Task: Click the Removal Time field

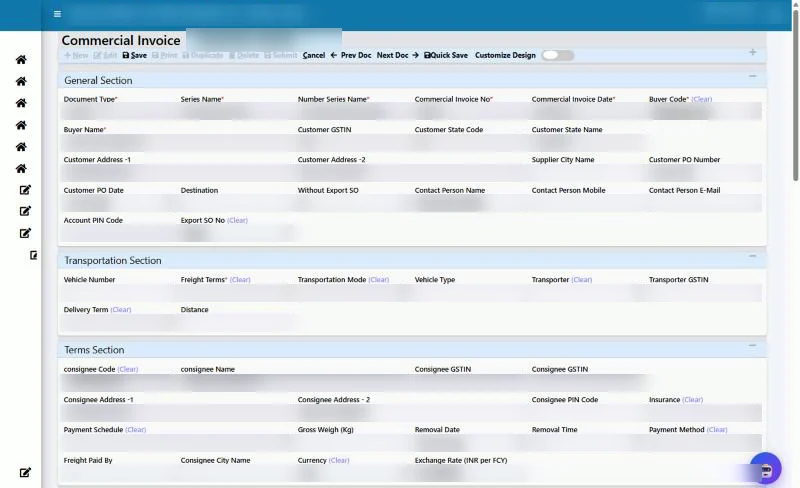Action: 587,442
